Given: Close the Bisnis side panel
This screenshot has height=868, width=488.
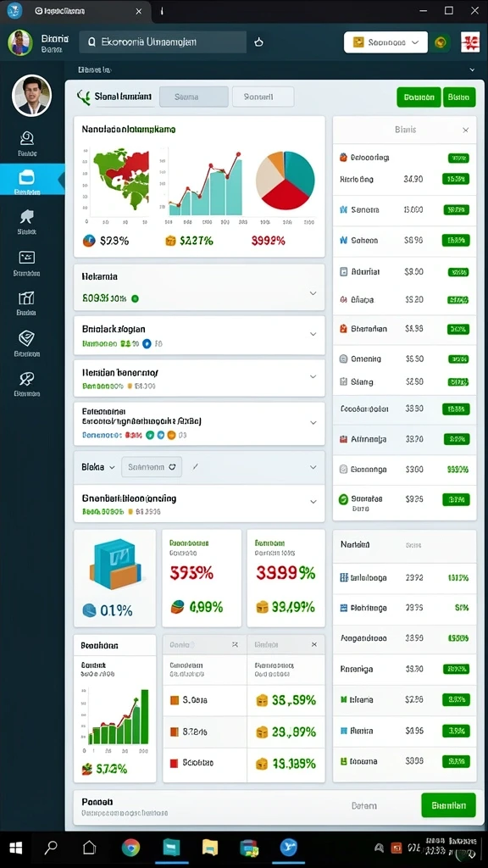Looking at the screenshot, I should [465, 130].
